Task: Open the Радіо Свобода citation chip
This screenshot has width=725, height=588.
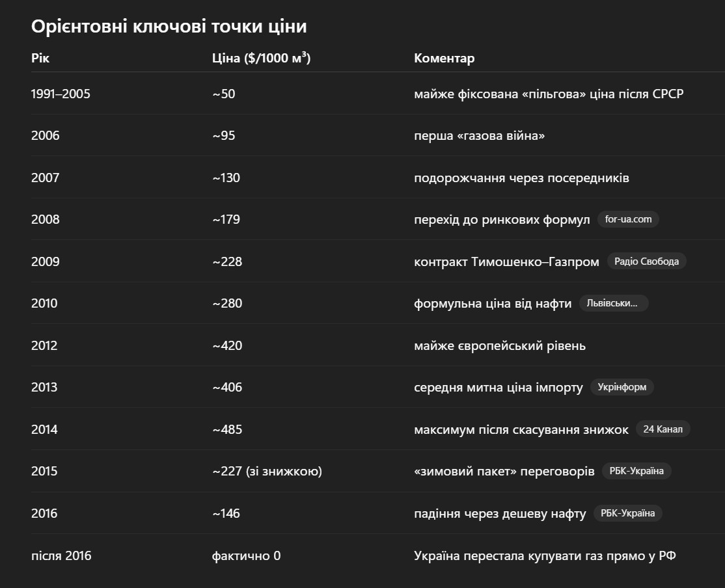Action: pyautogui.click(x=646, y=261)
